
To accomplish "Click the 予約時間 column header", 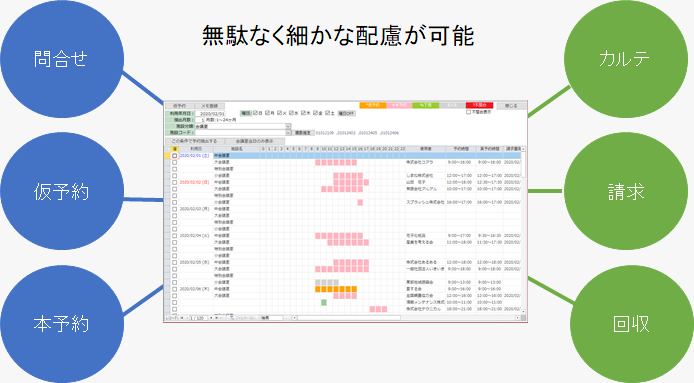I will point(461,149).
